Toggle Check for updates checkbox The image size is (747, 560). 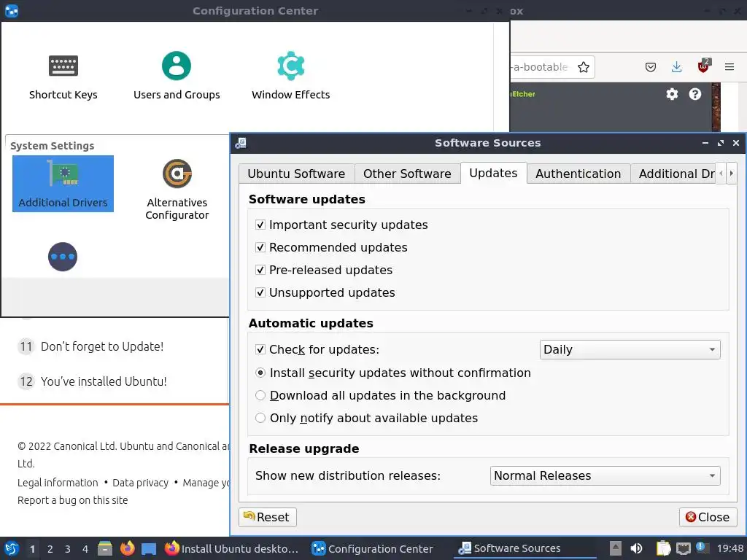click(x=260, y=349)
